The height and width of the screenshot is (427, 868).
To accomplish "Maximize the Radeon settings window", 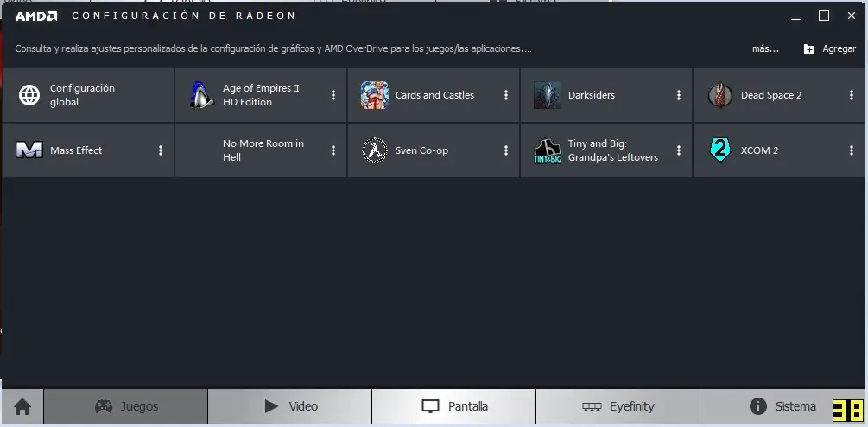I will [824, 16].
